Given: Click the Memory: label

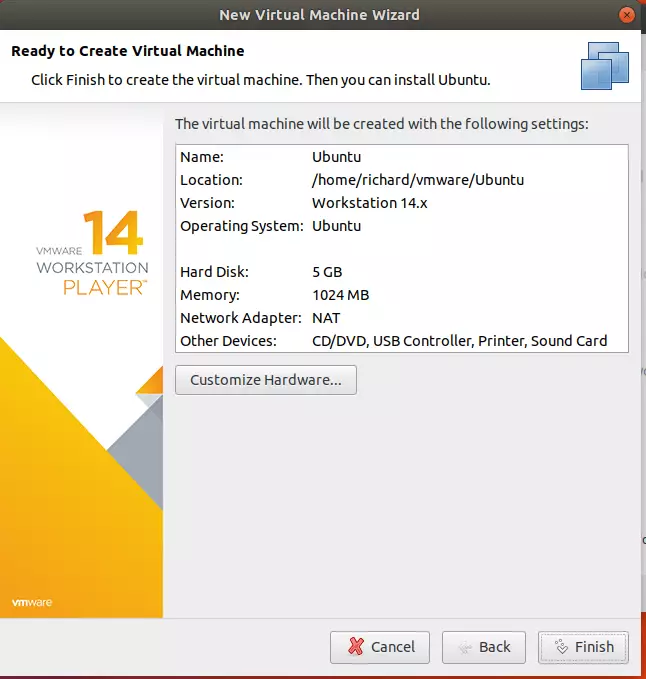Looking at the screenshot, I should tap(210, 295).
